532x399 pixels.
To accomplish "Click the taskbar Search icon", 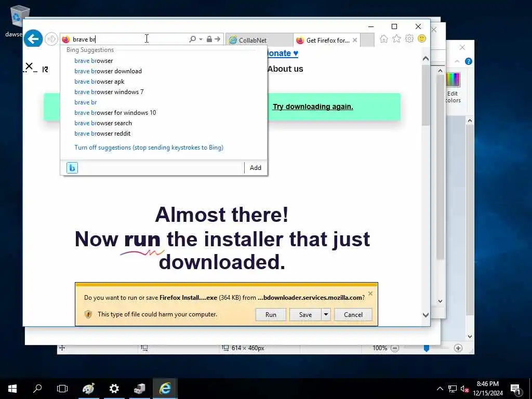I will coord(37,389).
